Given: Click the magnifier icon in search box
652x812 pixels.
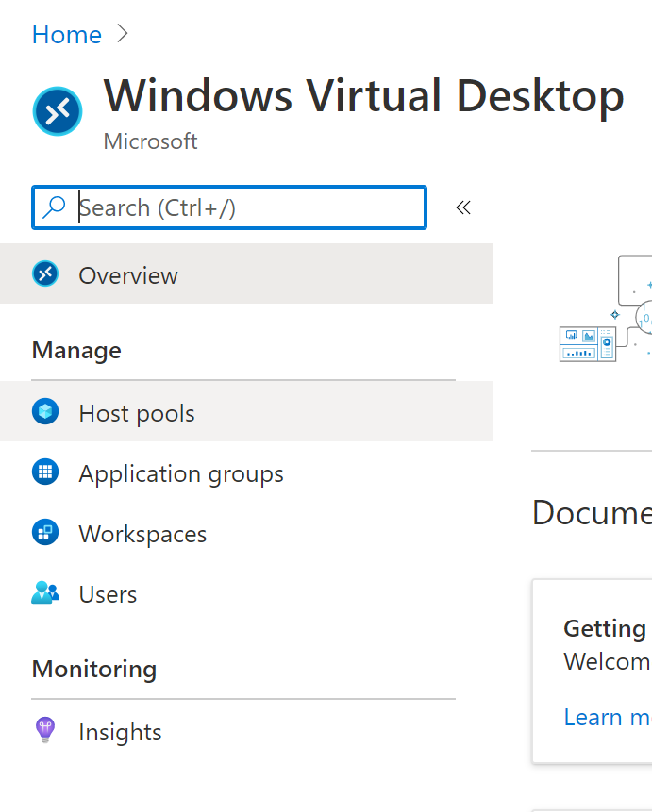Looking at the screenshot, I should [54, 207].
